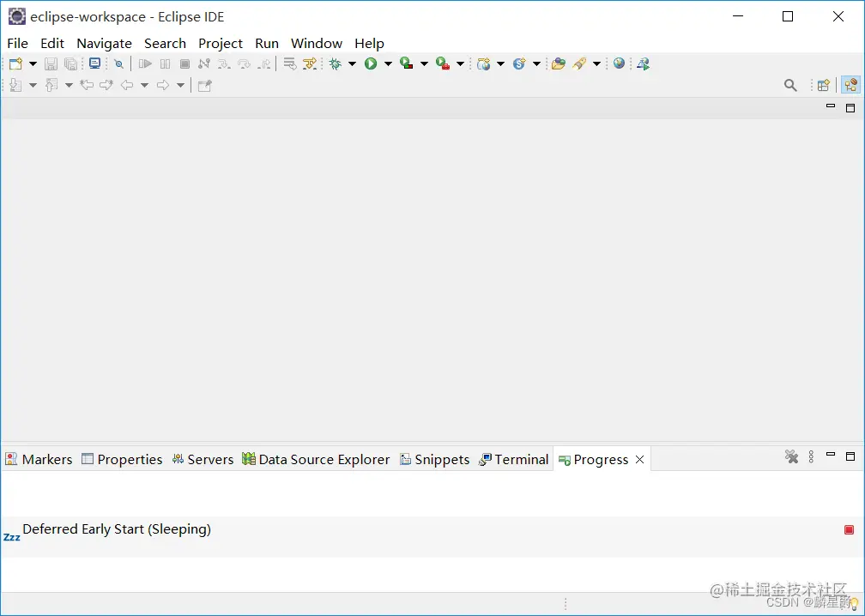Select the Java EE perspective button

[x=850, y=85]
